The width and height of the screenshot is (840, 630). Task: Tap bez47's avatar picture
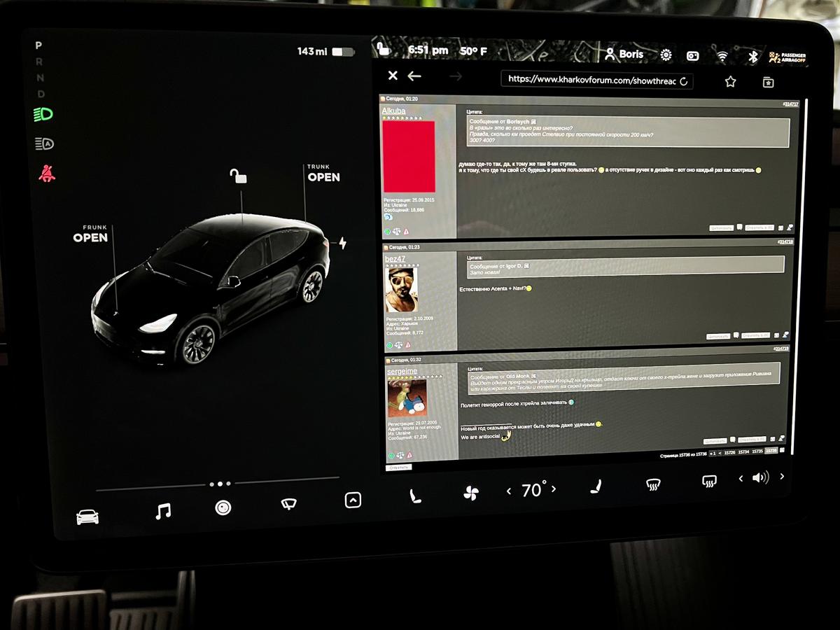402,290
